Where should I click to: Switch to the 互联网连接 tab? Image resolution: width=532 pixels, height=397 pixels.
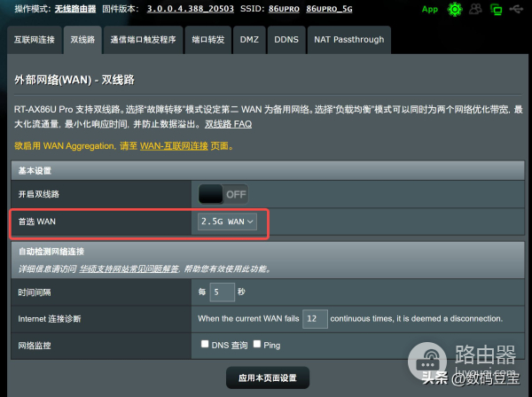35,40
